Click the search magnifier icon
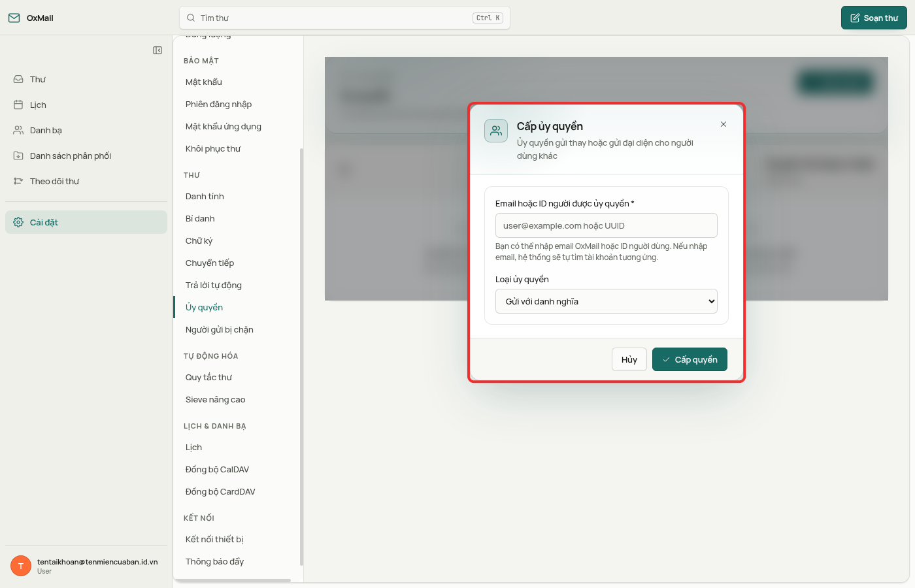 (x=191, y=18)
